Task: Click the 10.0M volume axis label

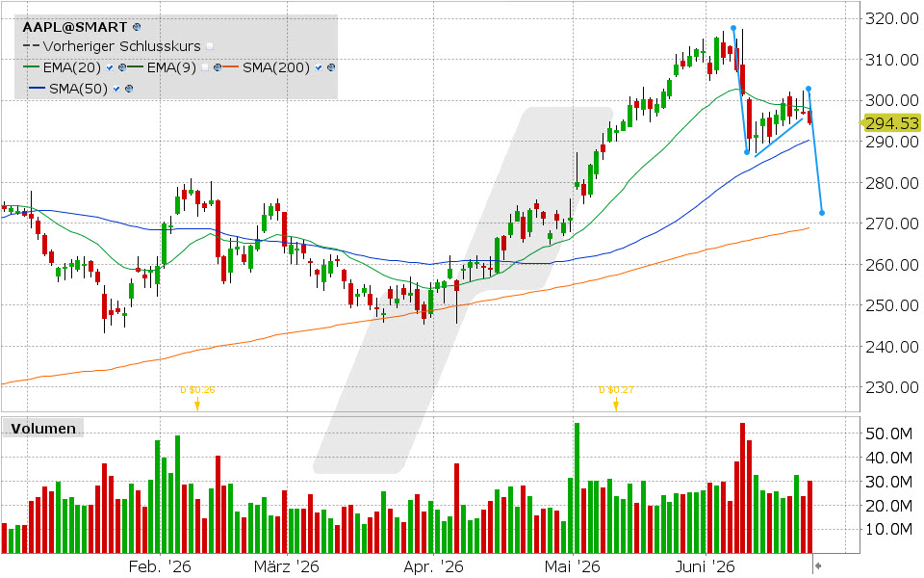Action: (888, 529)
